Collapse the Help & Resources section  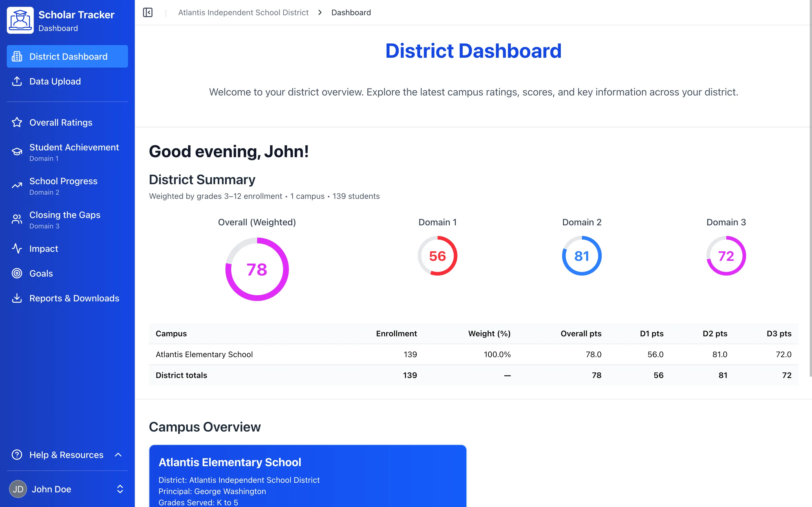click(119, 455)
